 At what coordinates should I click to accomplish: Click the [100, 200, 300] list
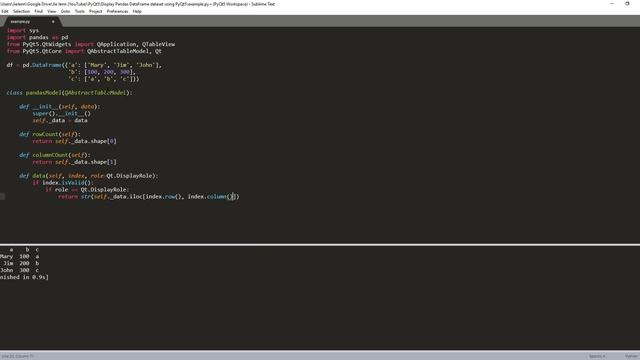pyautogui.click(x=109, y=72)
